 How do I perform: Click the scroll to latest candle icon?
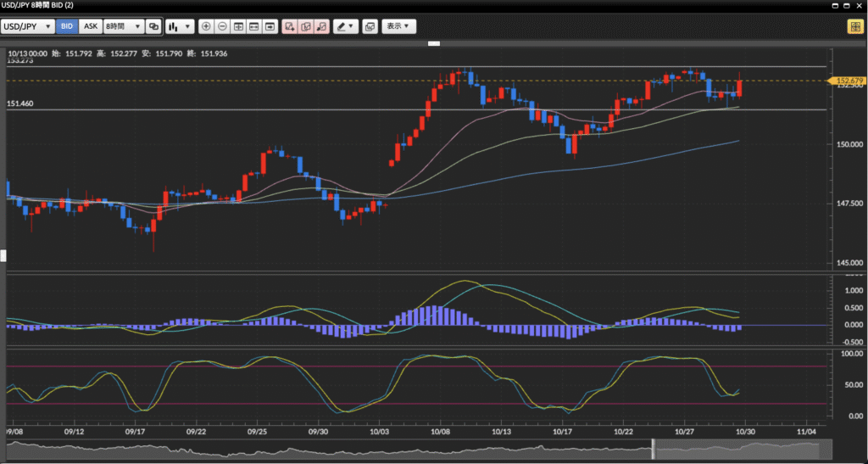[x=270, y=26]
